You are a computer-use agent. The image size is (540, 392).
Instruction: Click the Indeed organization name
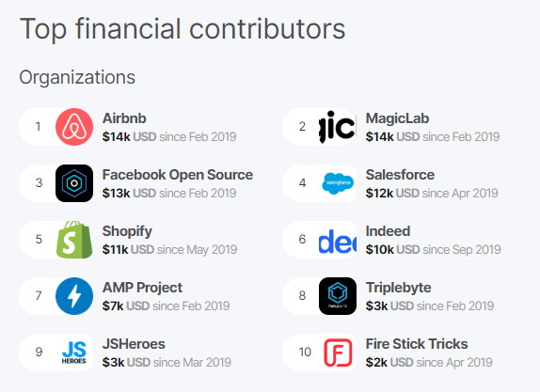click(x=388, y=231)
